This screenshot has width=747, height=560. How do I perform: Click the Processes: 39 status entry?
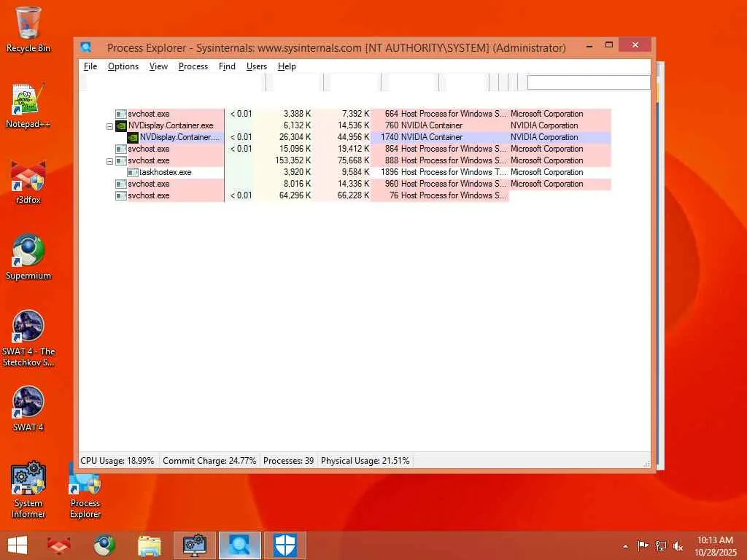[x=288, y=461]
